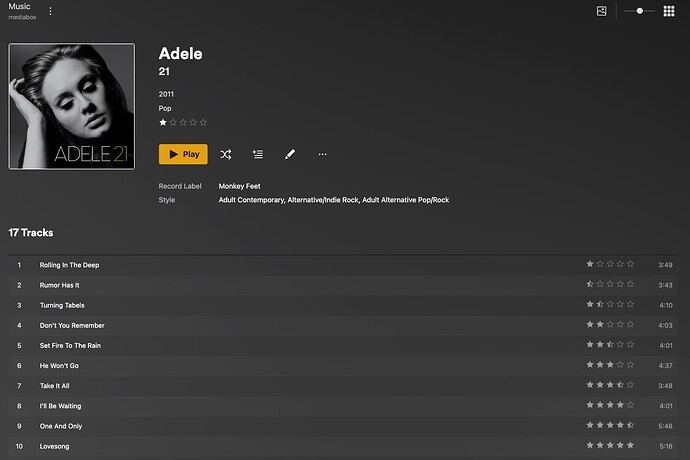Open the Monkey Feet record label
Screen dimensions: 690x460
click(241, 186)
